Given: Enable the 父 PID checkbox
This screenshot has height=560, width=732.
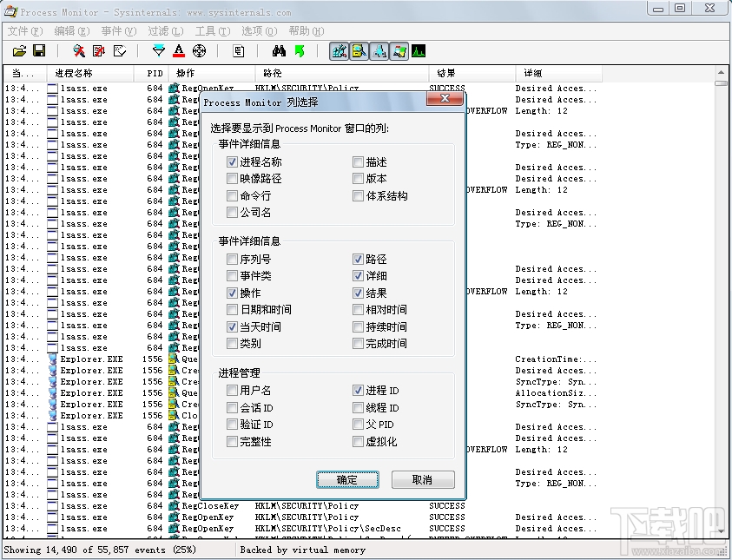Looking at the screenshot, I should tap(358, 425).
